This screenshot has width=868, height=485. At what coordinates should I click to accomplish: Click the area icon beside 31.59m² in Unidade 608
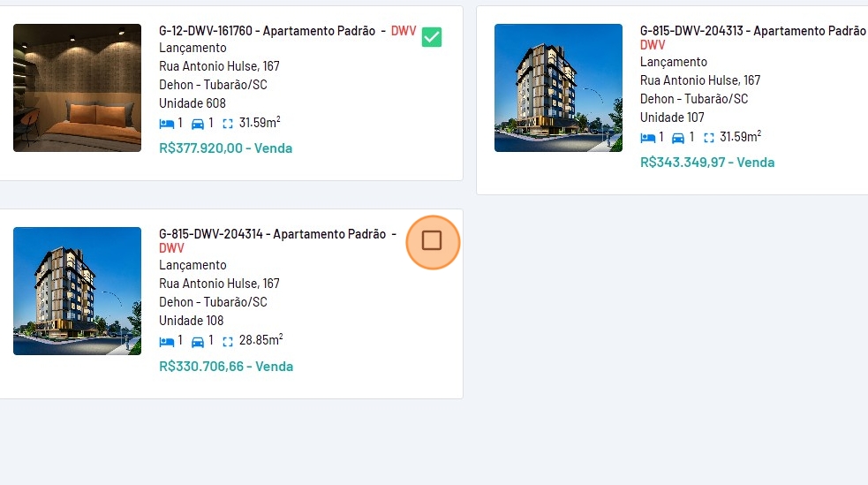[x=229, y=124]
